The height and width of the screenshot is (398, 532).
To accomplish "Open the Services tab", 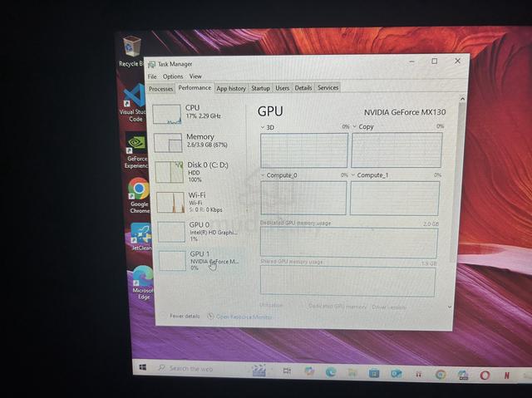I will tap(328, 88).
